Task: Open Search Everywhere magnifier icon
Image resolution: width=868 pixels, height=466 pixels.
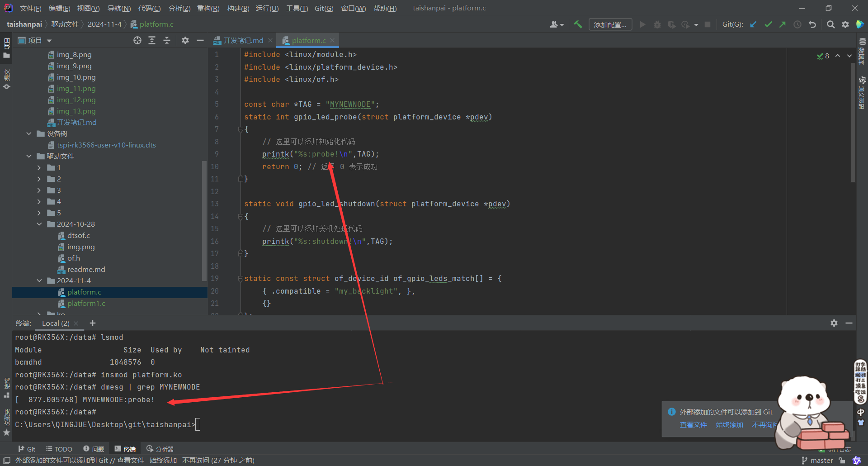Action: coord(830,24)
